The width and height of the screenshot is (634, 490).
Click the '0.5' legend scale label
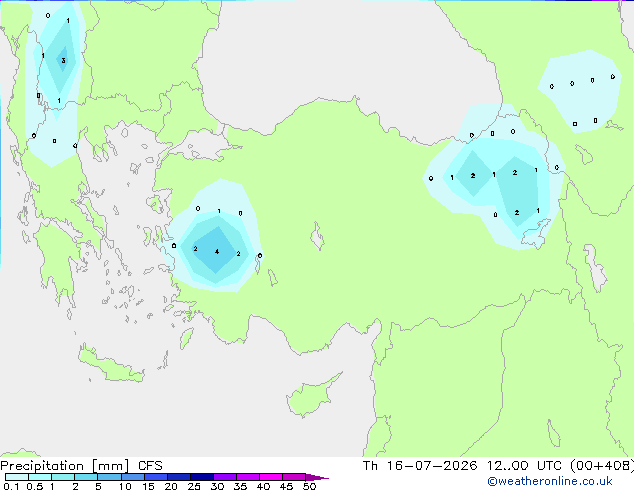pyautogui.click(x=35, y=486)
